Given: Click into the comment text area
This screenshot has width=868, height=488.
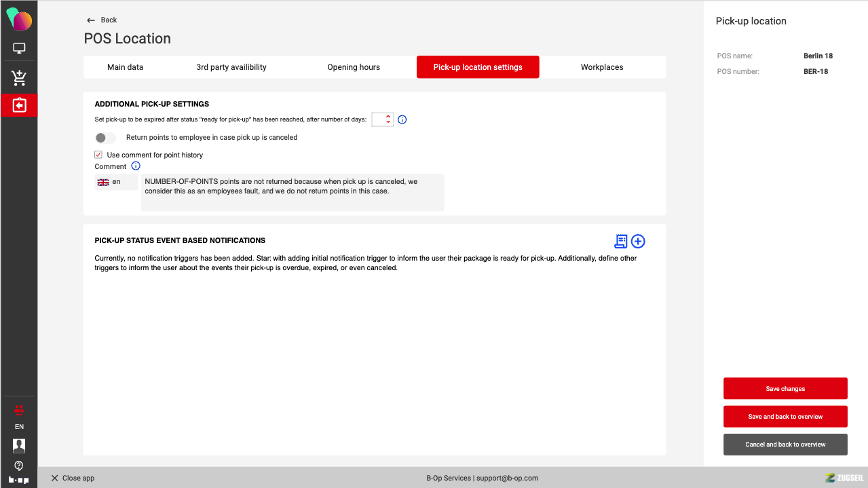Looking at the screenshot, I should pos(292,192).
